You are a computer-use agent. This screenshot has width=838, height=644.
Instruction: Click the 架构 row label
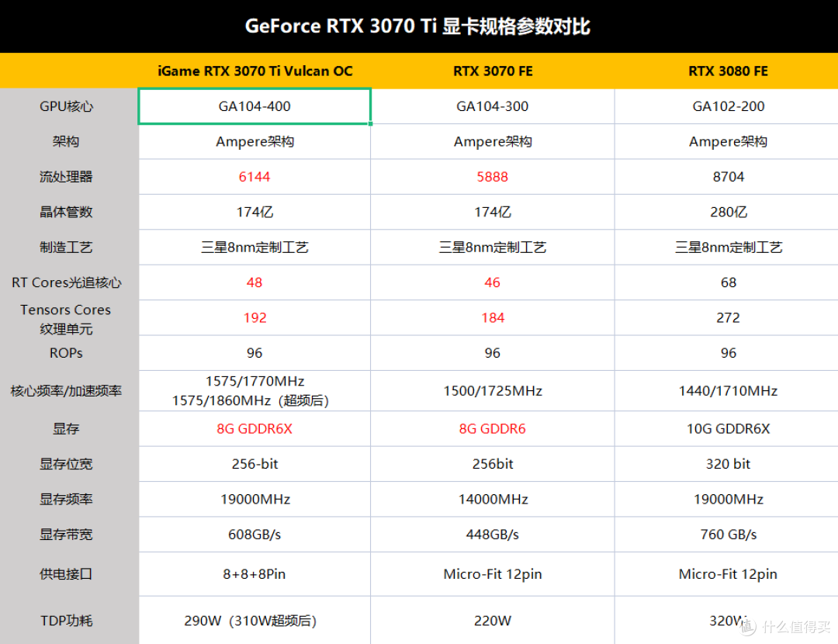coord(65,141)
